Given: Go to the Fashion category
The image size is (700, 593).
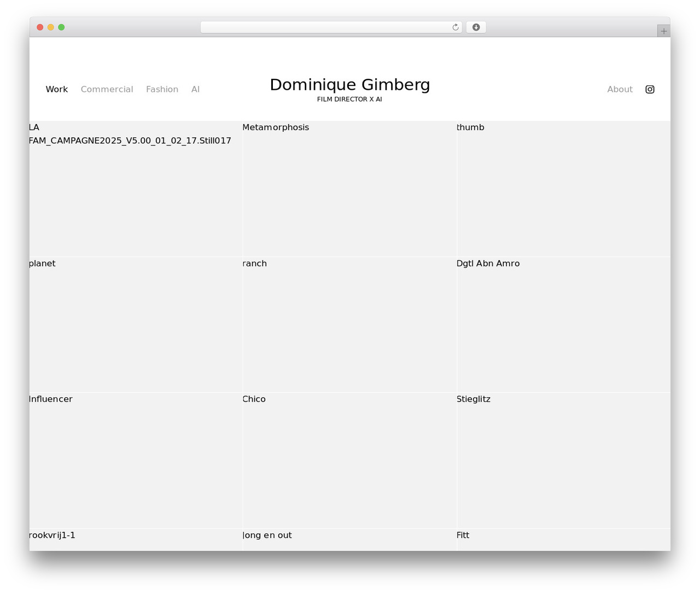Looking at the screenshot, I should (x=162, y=89).
